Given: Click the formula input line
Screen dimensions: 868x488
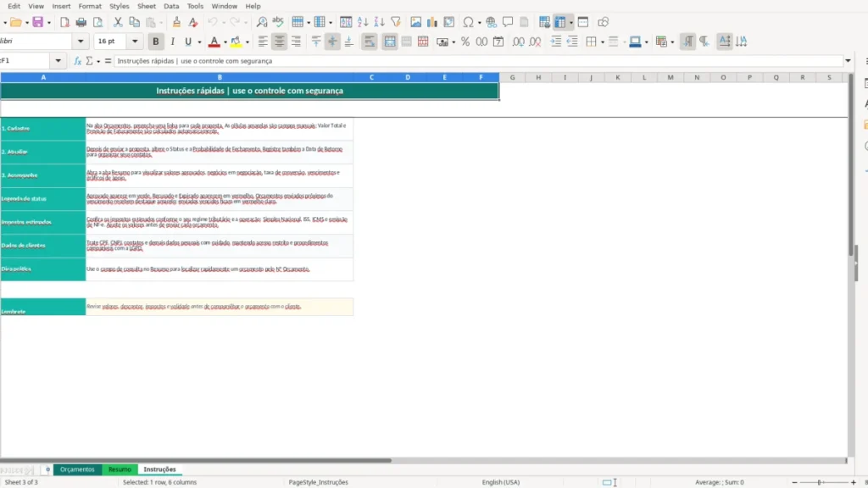Looking at the screenshot, I should tap(478, 61).
